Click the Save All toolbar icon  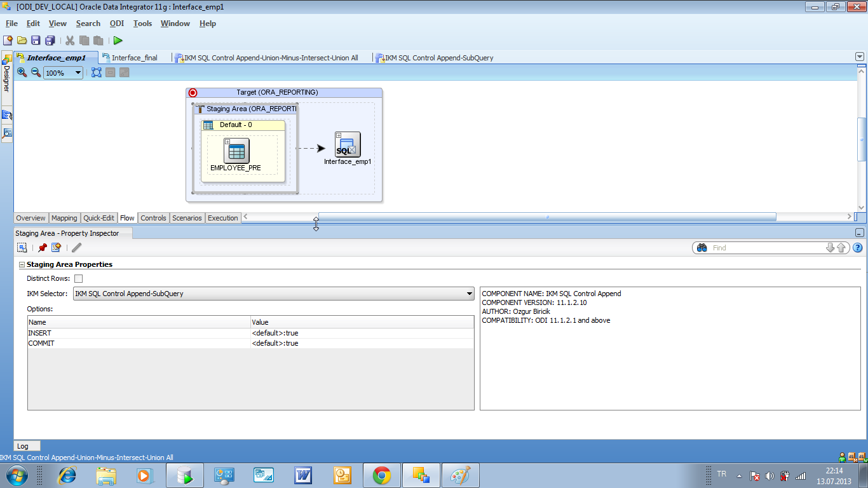49,40
